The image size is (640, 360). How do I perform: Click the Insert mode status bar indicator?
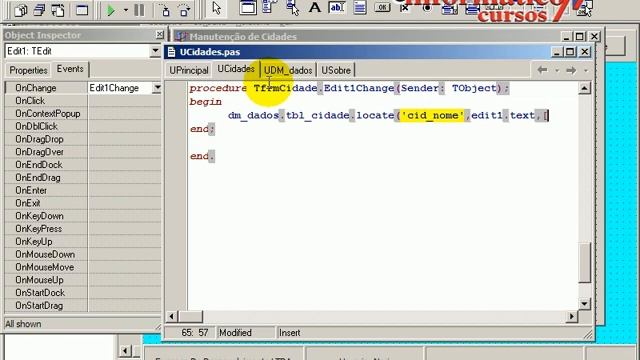tap(290, 333)
